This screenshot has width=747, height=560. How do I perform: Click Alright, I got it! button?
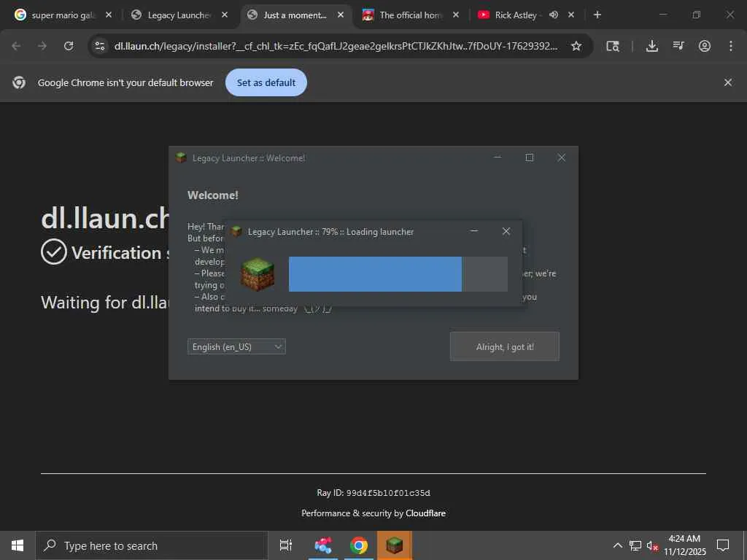[x=505, y=346]
